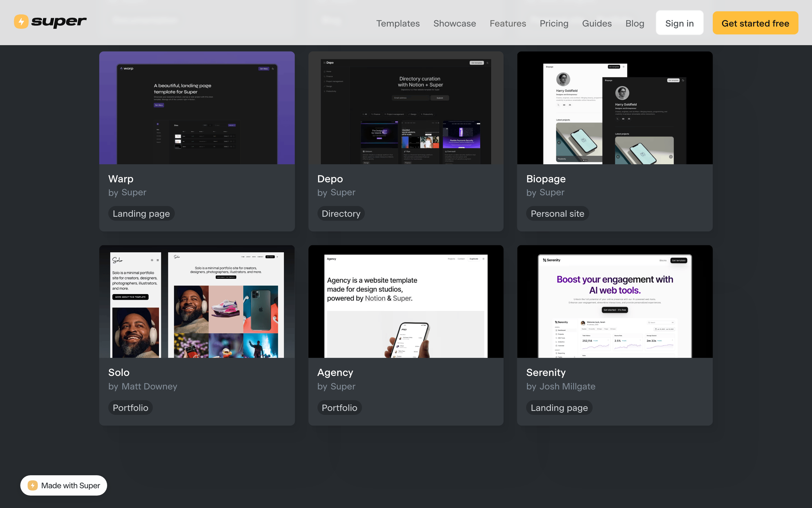Viewport: 812px width, 508px height.
Task: Open the Depo template preview image
Action: click(406, 108)
